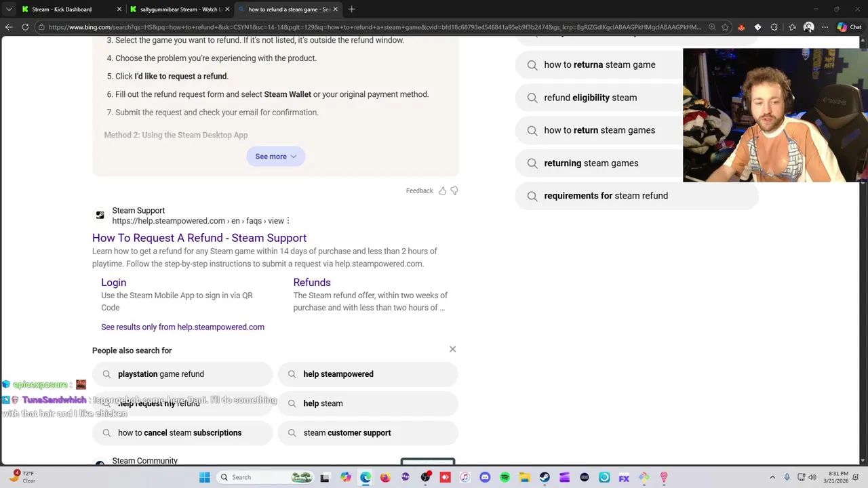
Task: Dismiss the People also search for box
Action: (452, 349)
